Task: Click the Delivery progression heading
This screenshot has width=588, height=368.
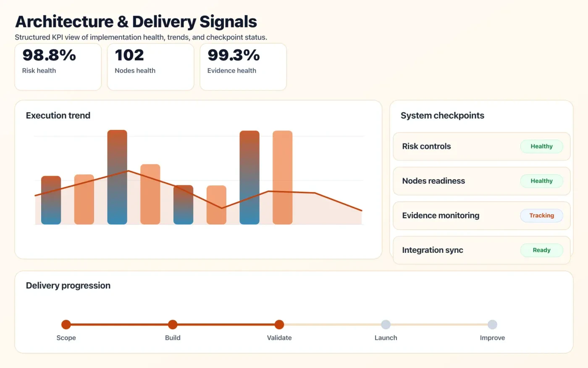Action: pos(68,285)
